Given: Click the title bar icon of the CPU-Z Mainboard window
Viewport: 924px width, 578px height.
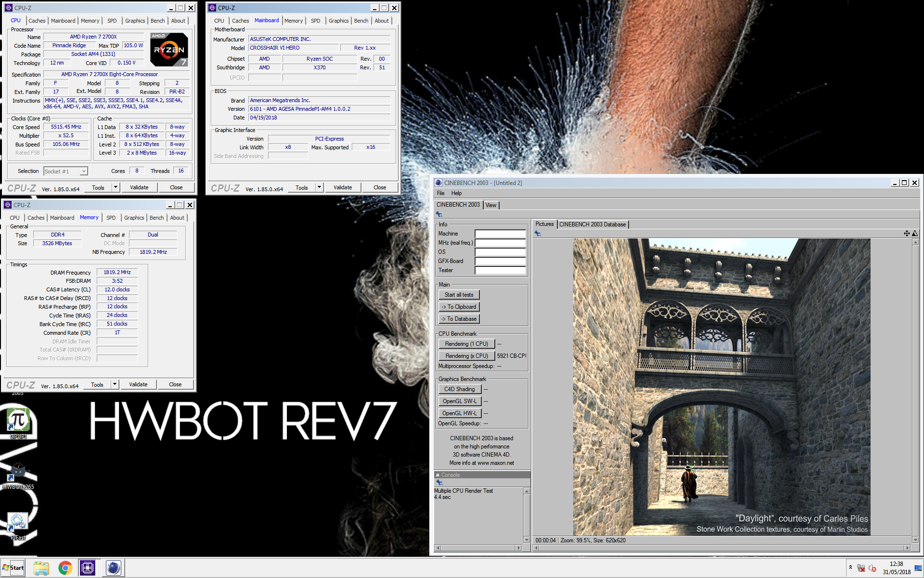Looking at the screenshot, I should point(212,8).
